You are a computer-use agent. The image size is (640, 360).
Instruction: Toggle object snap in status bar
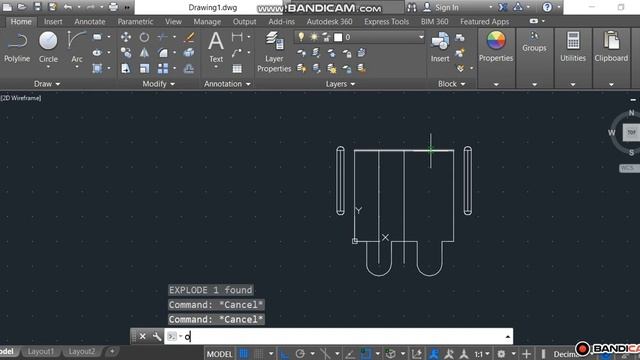366,353
